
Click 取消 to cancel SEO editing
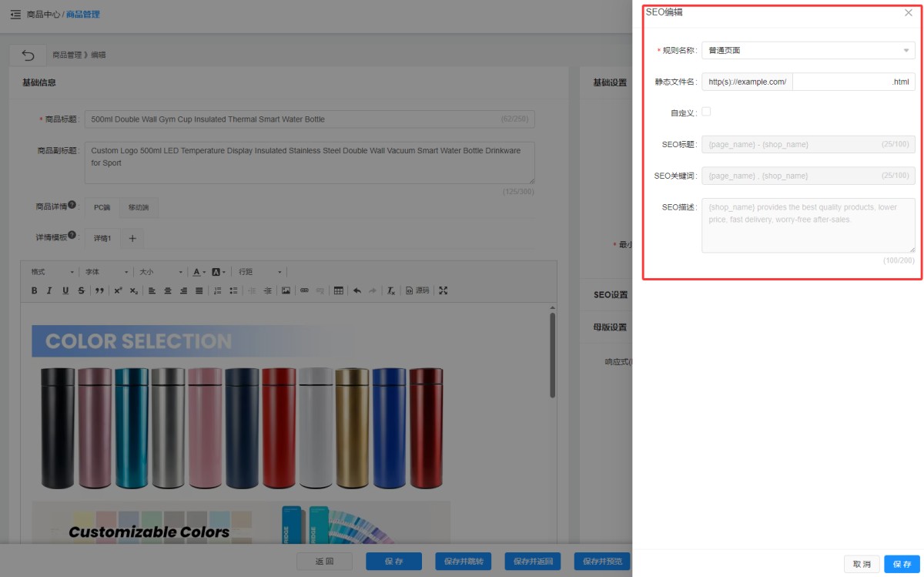[862, 564]
